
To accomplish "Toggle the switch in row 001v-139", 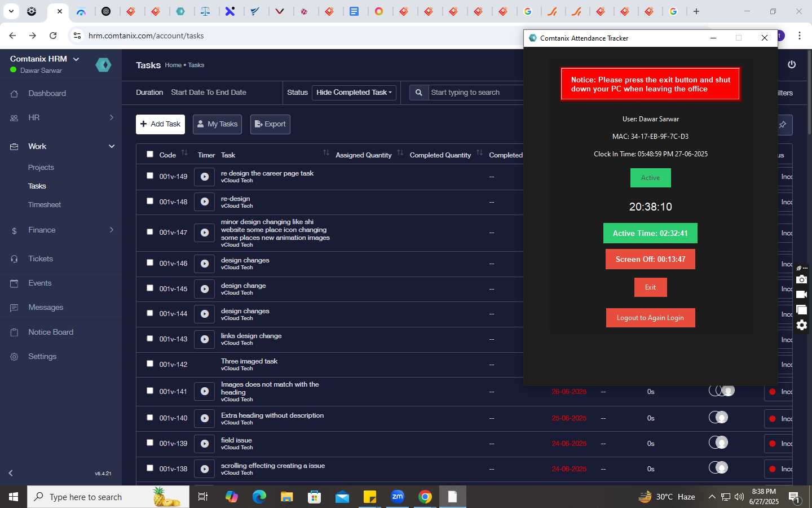I will pos(718,443).
